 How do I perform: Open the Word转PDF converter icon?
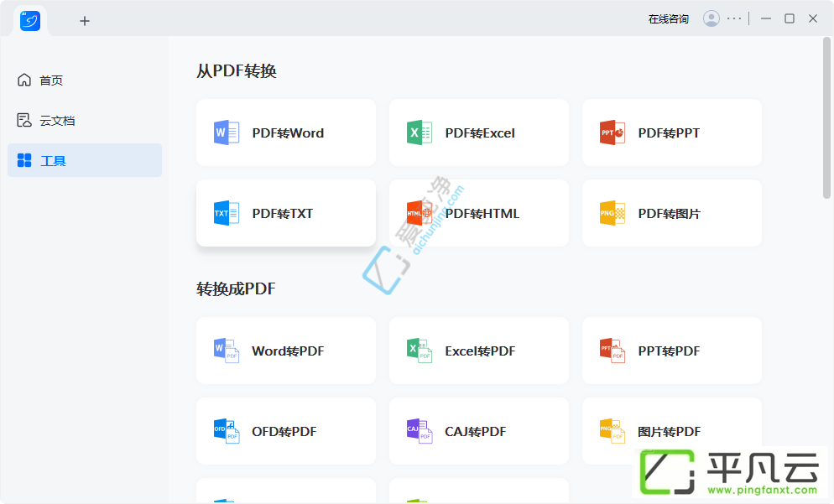pos(226,351)
